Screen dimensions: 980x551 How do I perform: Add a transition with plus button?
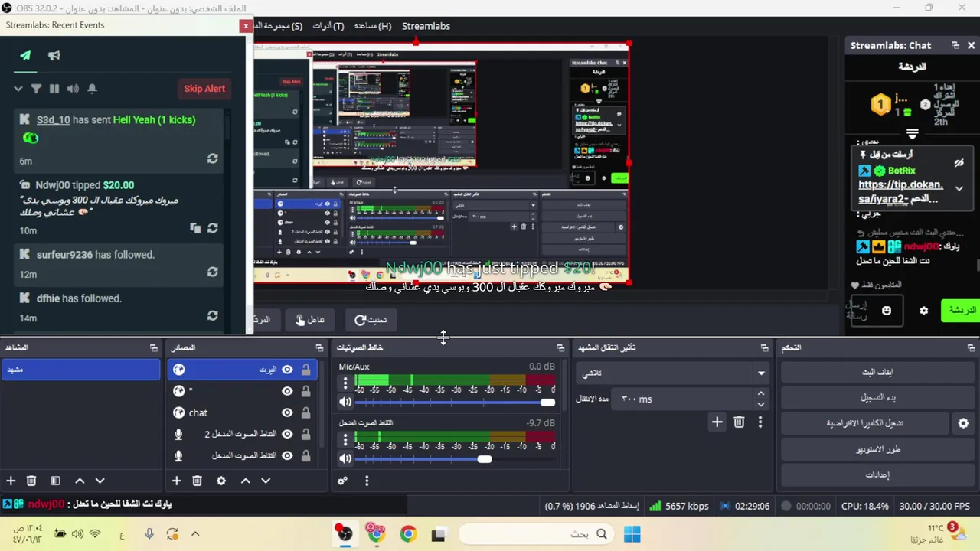(717, 422)
